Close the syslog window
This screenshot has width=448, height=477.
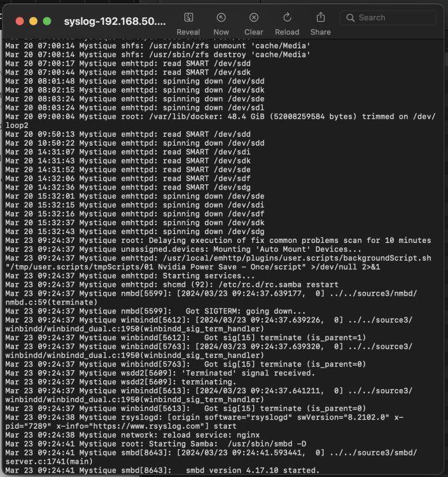pyautogui.click(x=20, y=21)
